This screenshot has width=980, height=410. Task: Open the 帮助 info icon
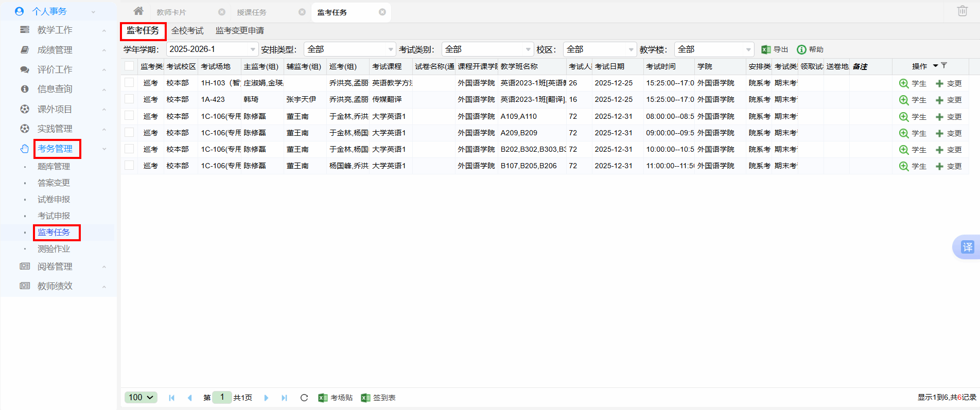tap(810, 49)
